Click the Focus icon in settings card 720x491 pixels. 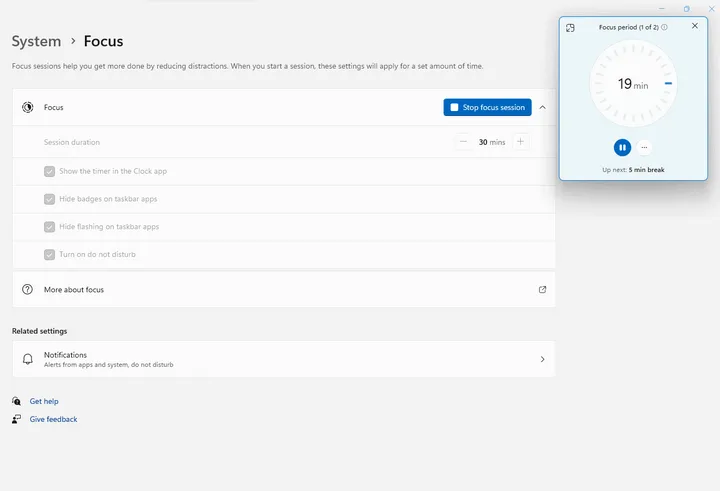pos(28,107)
